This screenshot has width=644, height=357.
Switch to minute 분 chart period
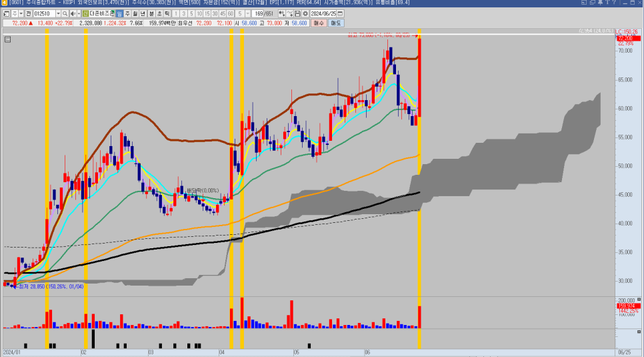[x=151, y=13]
